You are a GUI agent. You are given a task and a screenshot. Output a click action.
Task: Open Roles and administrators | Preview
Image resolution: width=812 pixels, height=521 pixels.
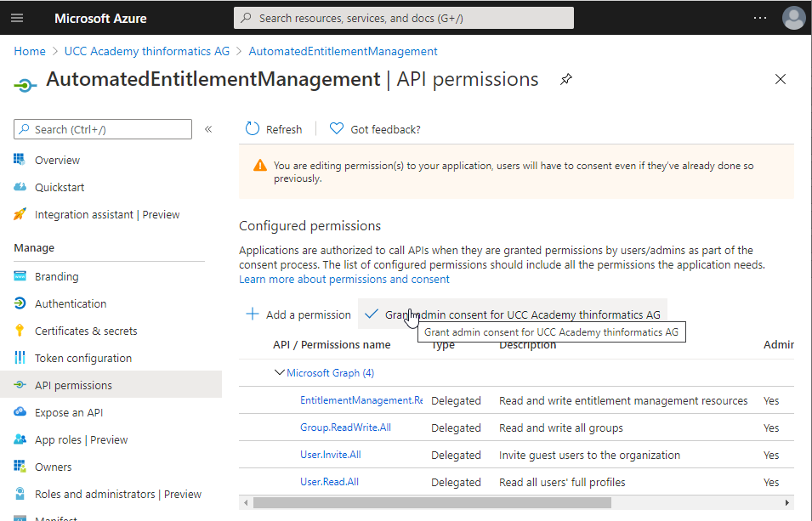(118, 494)
